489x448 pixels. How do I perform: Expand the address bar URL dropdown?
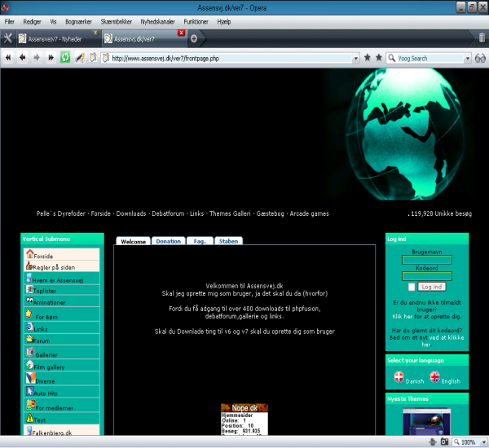click(355, 59)
